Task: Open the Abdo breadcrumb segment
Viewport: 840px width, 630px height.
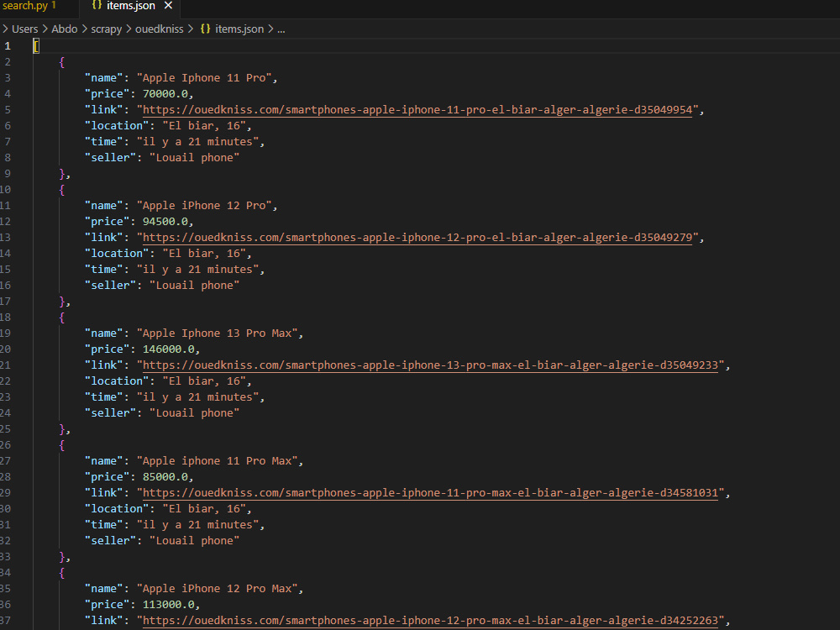Action: point(65,29)
